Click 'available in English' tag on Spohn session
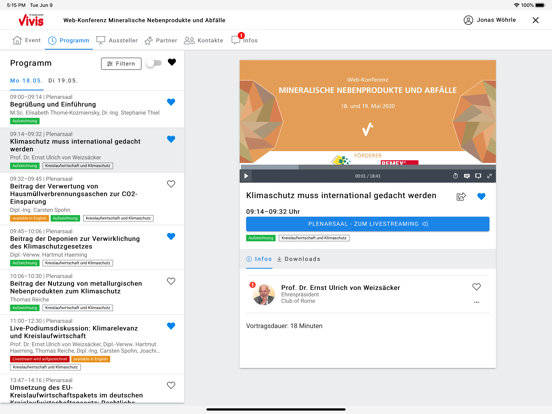This screenshot has width=552, height=414. (29, 218)
